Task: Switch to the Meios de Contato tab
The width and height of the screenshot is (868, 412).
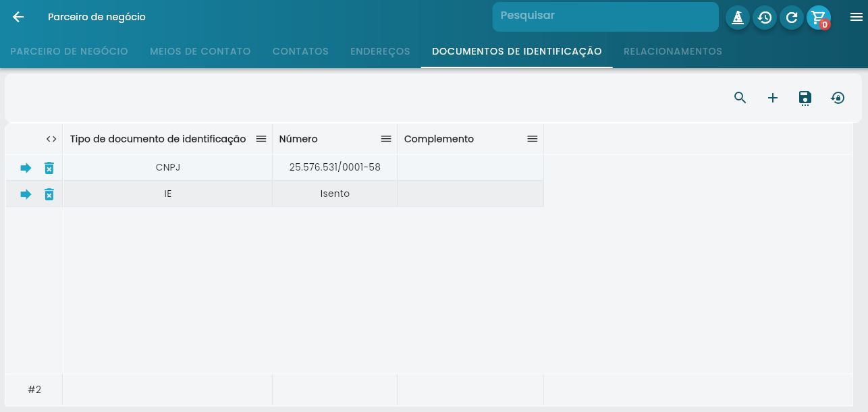Action: coord(200,51)
